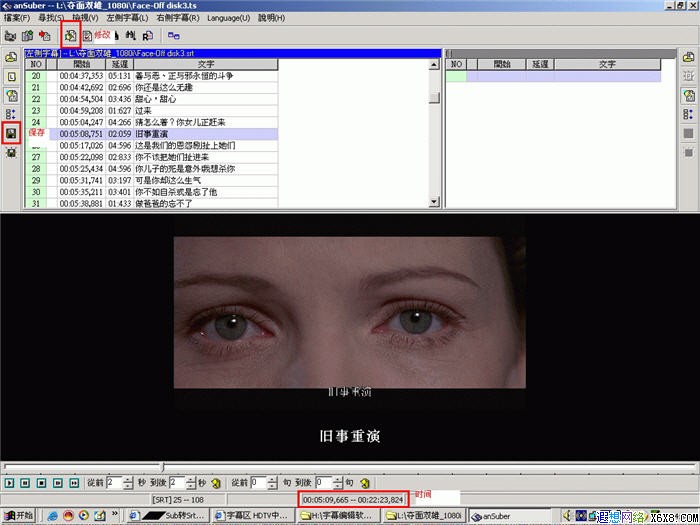The height and width of the screenshot is (525, 700).
Task: Pause the video playback
Action: (25, 483)
